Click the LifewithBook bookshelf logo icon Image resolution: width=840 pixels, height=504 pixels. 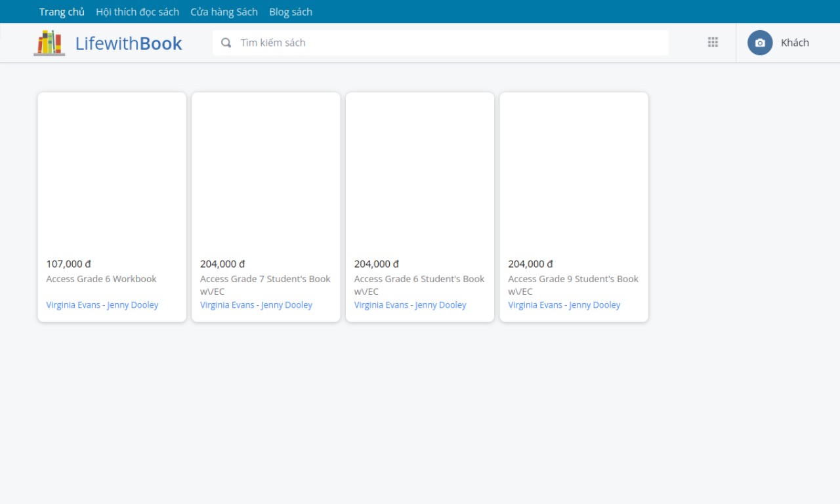coord(49,43)
